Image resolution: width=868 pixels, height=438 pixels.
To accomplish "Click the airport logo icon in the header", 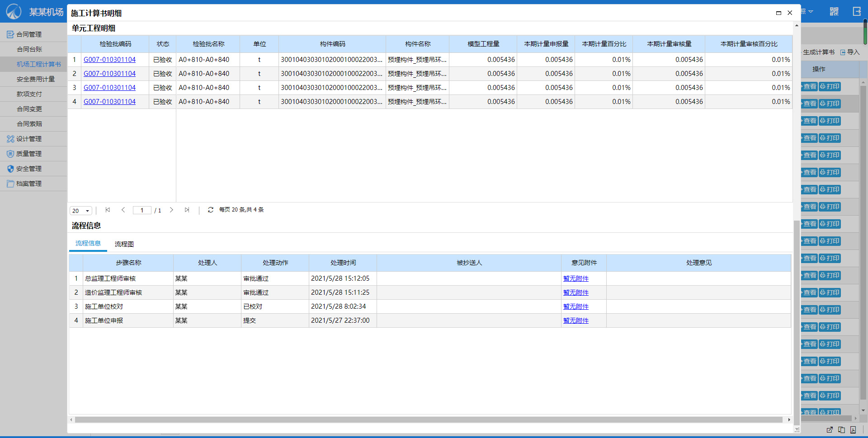I will [14, 11].
